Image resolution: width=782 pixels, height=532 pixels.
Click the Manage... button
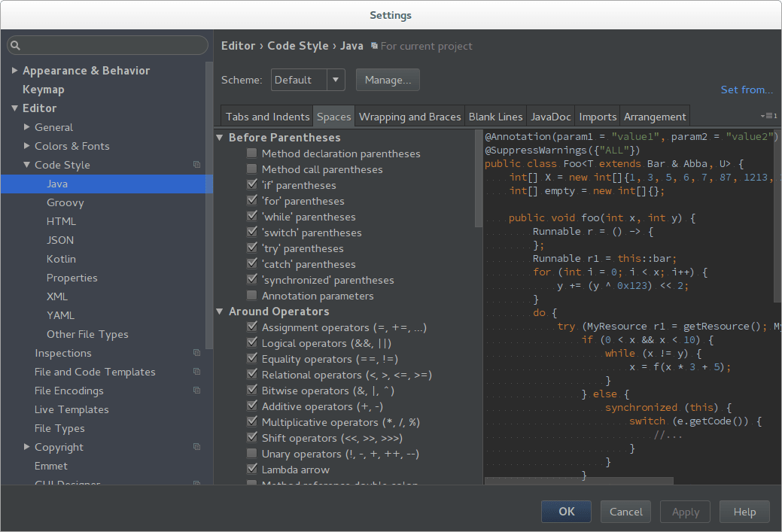[388, 80]
